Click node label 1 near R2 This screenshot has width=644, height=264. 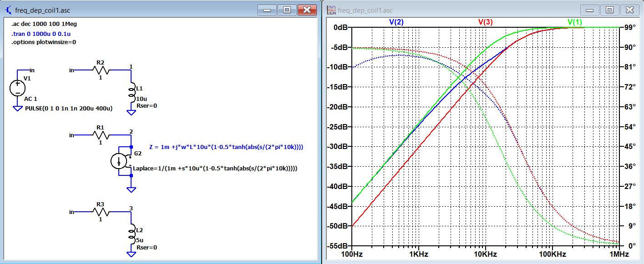point(131,67)
